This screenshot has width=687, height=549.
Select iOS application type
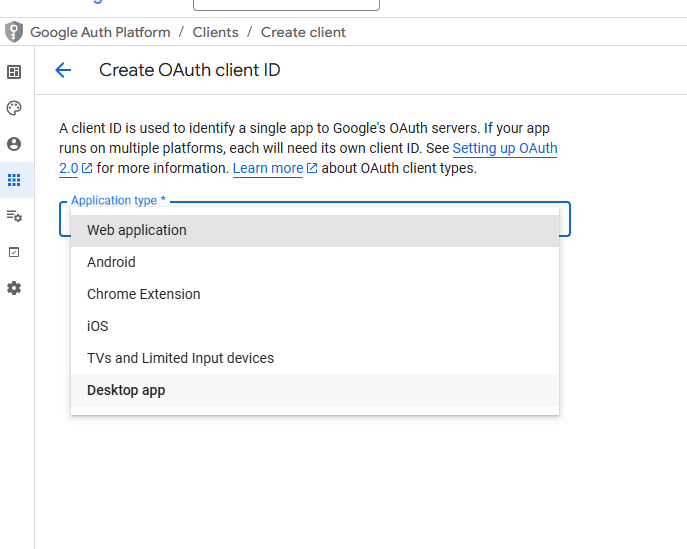[x=98, y=326]
